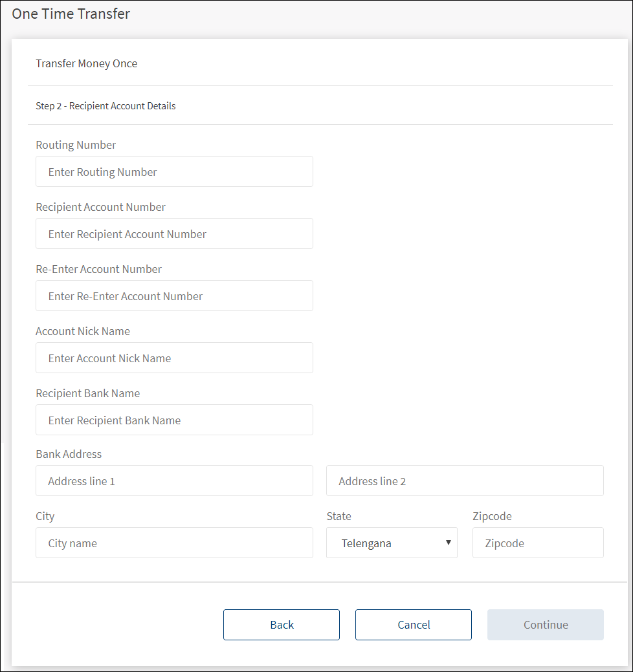Click the 'Transfer Money Once' heading
This screenshot has width=633, height=672.
coord(87,63)
